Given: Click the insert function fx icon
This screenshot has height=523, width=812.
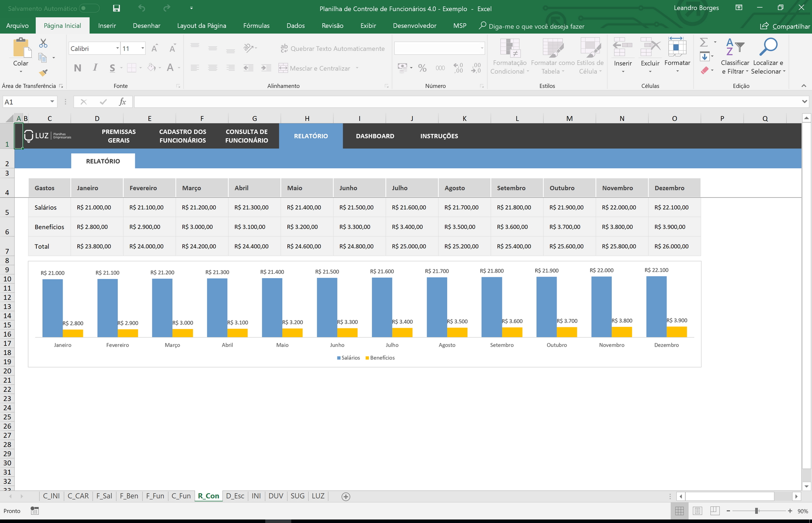Looking at the screenshot, I should coord(123,102).
